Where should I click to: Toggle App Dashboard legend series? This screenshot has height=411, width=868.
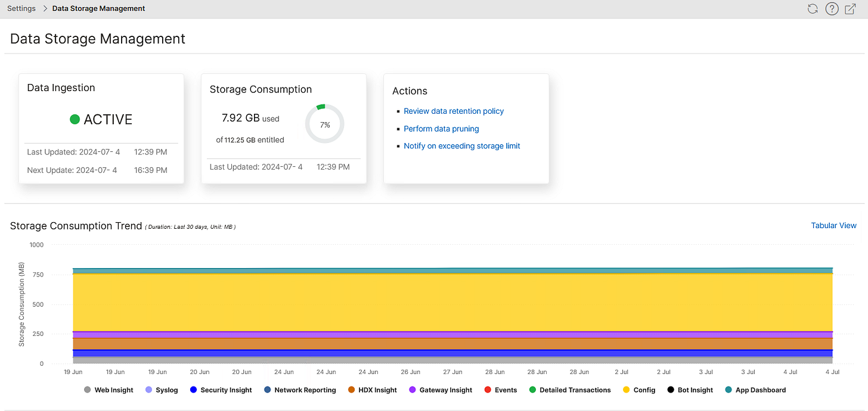(755, 390)
